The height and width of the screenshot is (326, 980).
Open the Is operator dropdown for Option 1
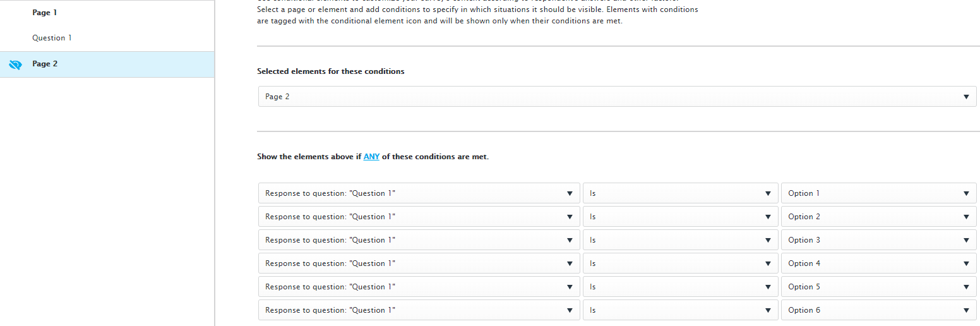[681, 193]
